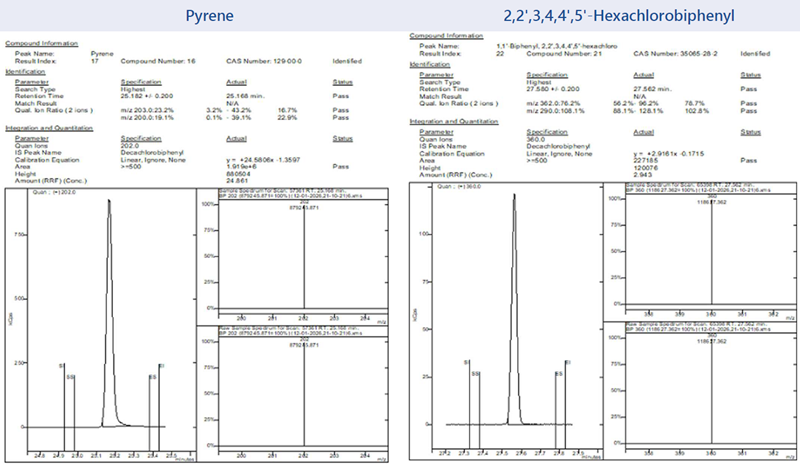Click the 'Pyrene' title heading
The image size is (800, 466).
point(209,16)
